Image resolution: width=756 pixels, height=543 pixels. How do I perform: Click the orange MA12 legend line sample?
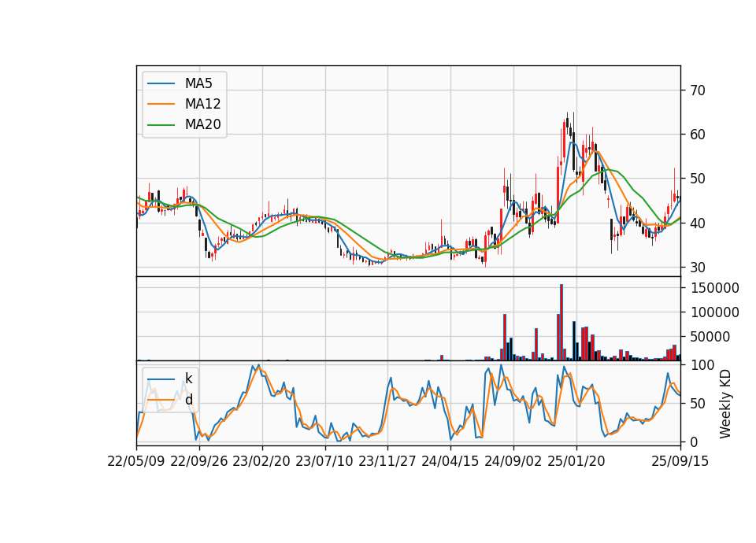point(161,104)
